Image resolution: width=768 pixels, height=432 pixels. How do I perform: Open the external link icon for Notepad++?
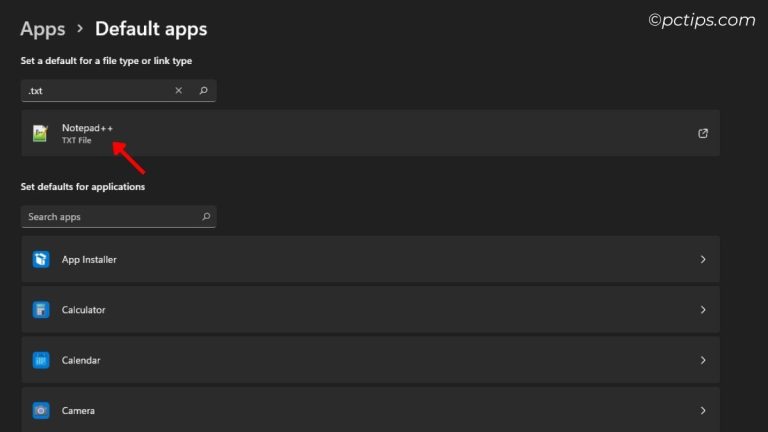(x=703, y=134)
